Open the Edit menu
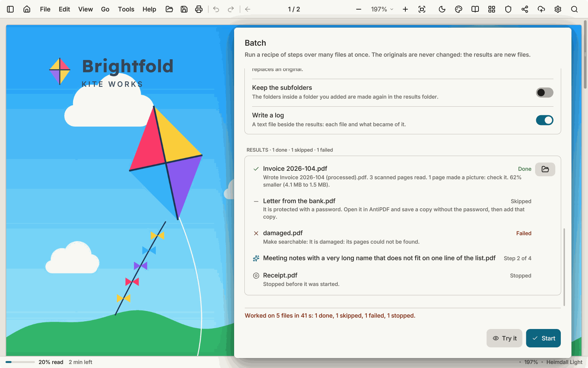 [64, 9]
